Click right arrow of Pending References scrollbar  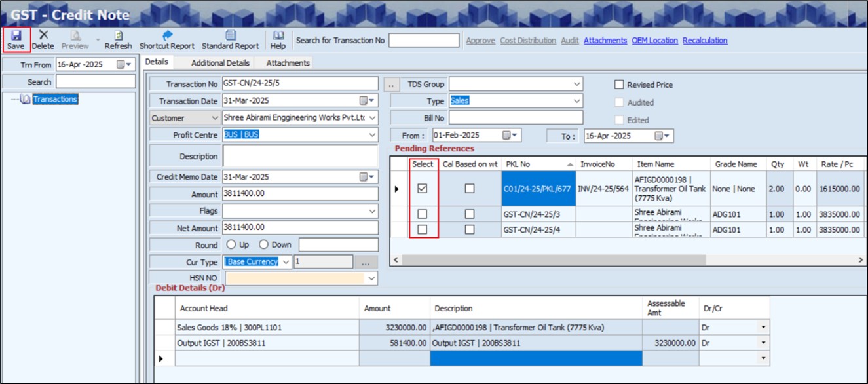861,260
